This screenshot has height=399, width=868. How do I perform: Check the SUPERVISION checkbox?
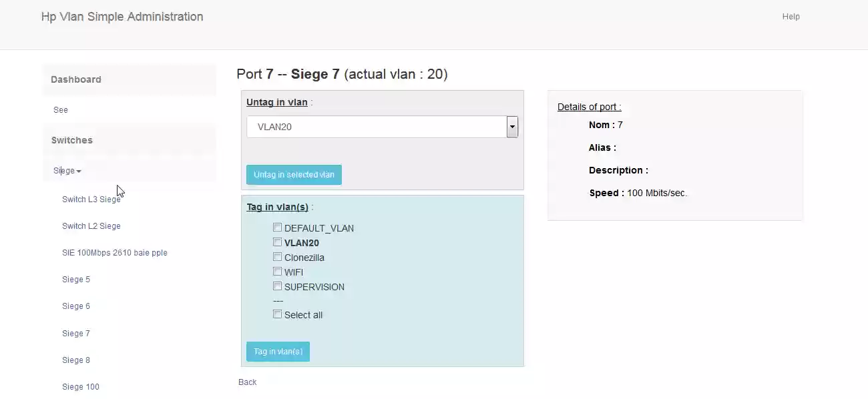pos(277,286)
